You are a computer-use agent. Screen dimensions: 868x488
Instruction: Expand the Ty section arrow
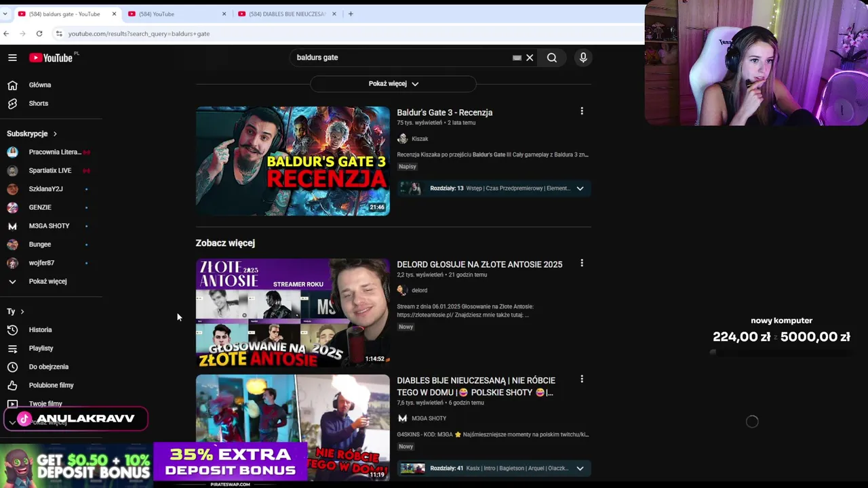point(22,311)
